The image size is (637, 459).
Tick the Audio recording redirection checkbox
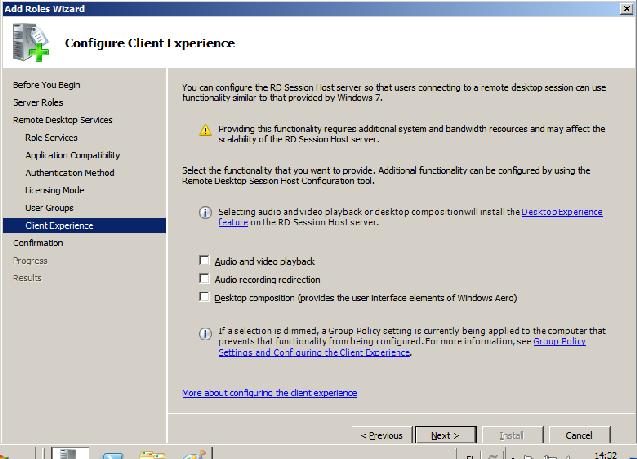coord(204,278)
